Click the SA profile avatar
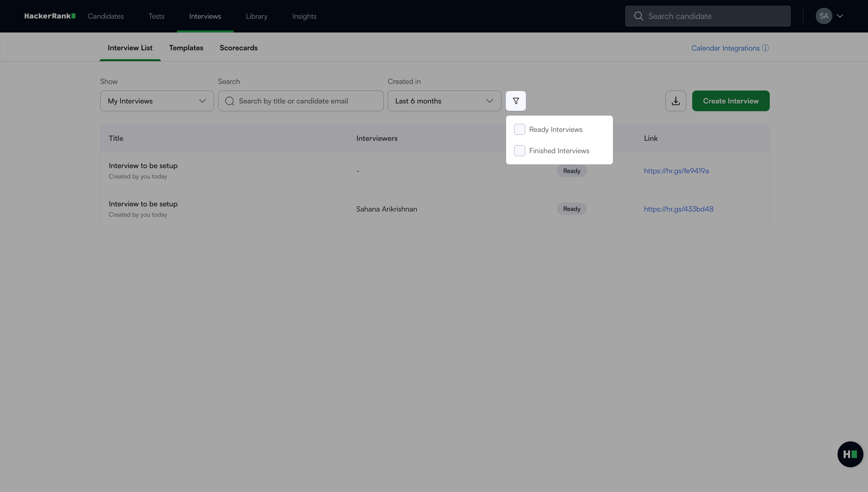The width and height of the screenshot is (868, 492). coord(823,16)
